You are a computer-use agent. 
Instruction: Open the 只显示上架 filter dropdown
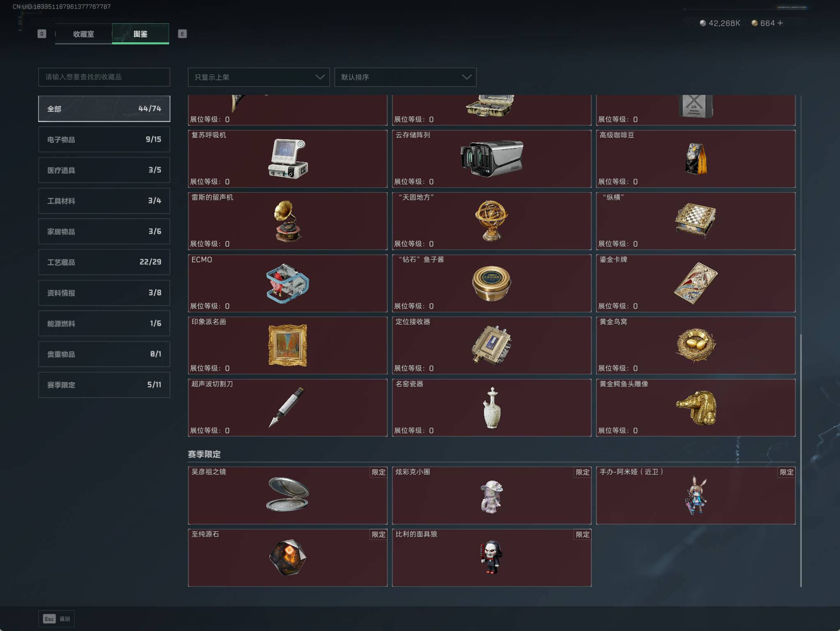click(259, 77)
